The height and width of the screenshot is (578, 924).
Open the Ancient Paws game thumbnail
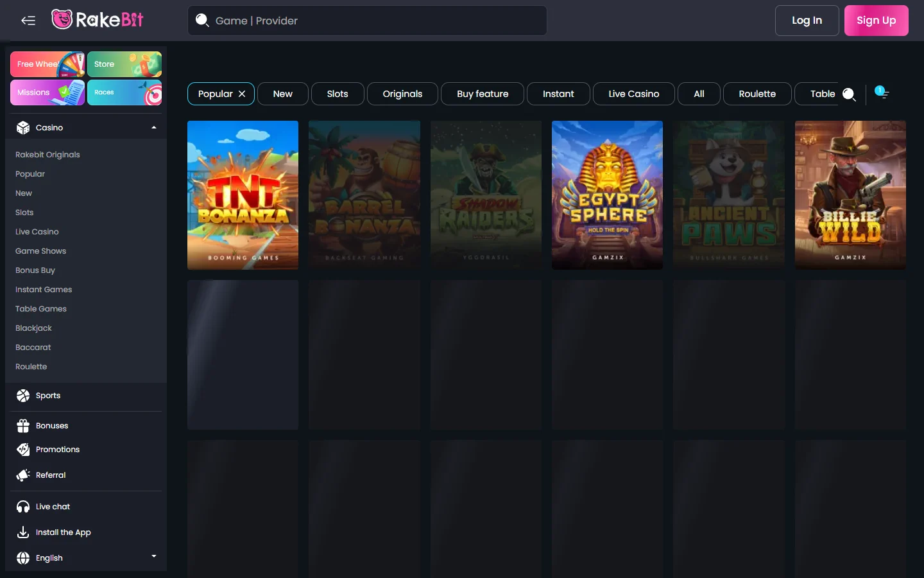point(729,195)
